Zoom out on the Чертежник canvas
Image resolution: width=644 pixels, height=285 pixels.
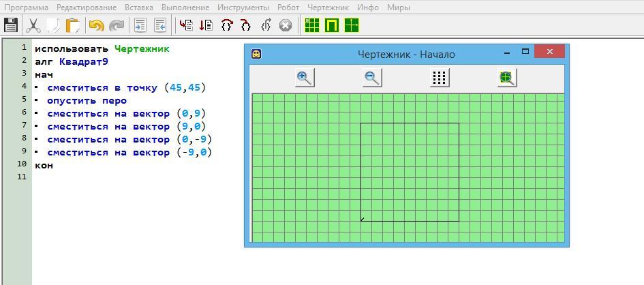point(372,78)
